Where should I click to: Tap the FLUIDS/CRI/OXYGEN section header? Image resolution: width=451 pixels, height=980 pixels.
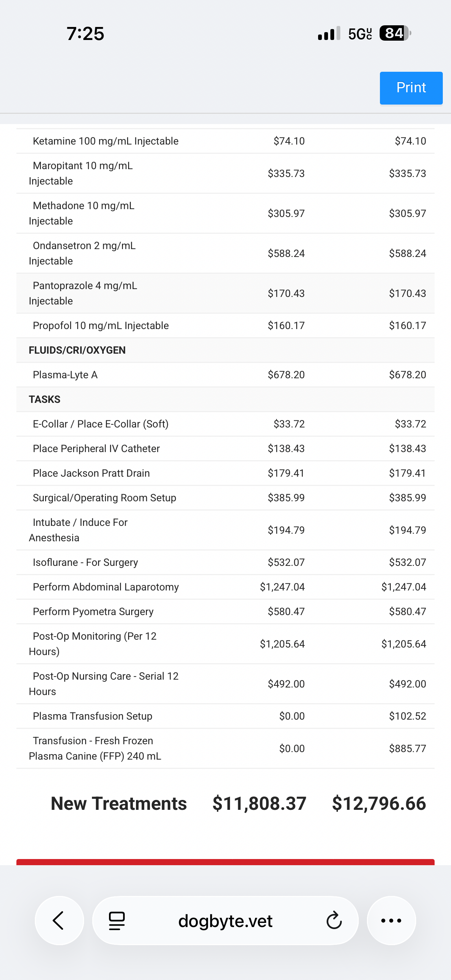coord(77,350)
